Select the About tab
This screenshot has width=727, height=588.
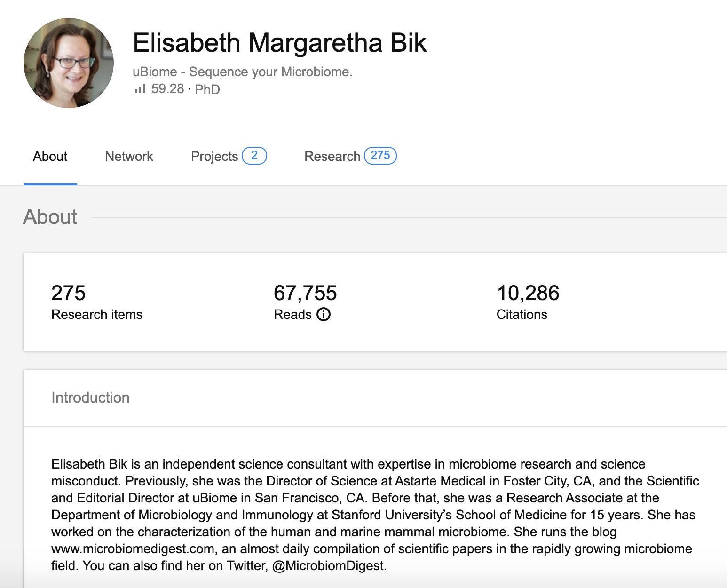pyautogui.click(x=50, y=156)
